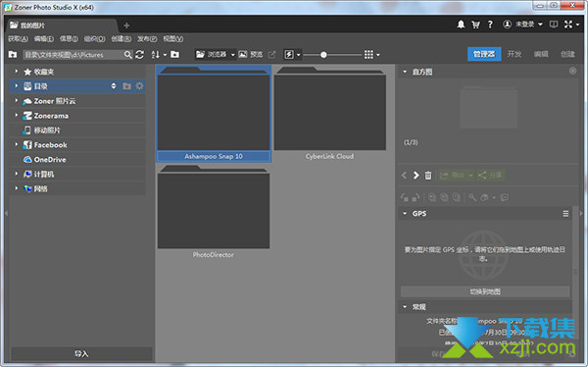Open the 创建(R) menu
The height and width of the screenshot is (367, 588).
pyautogui.click(x=122, y=38)
